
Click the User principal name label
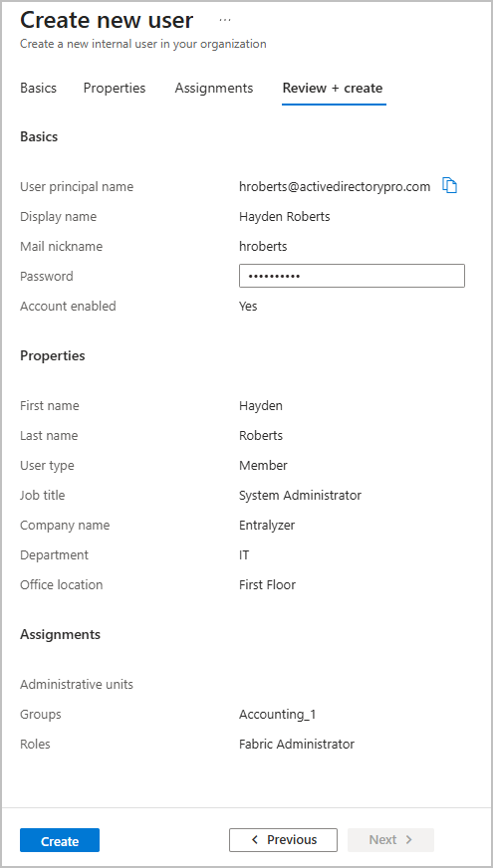[77, 186]
